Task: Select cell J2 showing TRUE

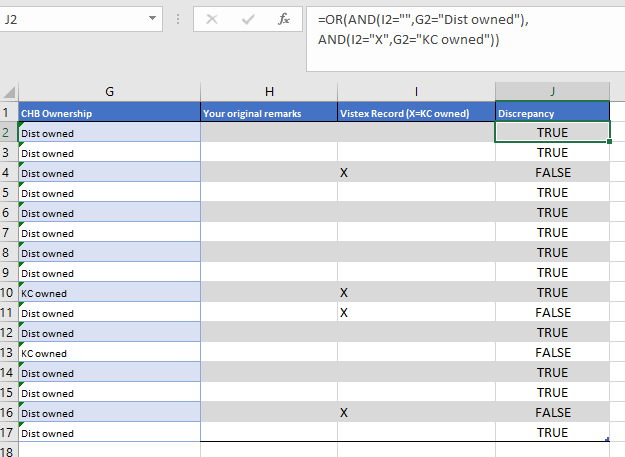Action: (552, 132)
